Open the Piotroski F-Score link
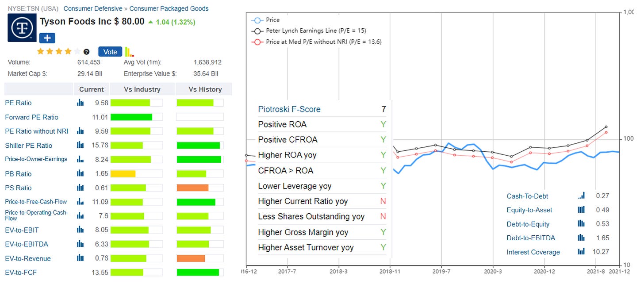 pos(289,109)
